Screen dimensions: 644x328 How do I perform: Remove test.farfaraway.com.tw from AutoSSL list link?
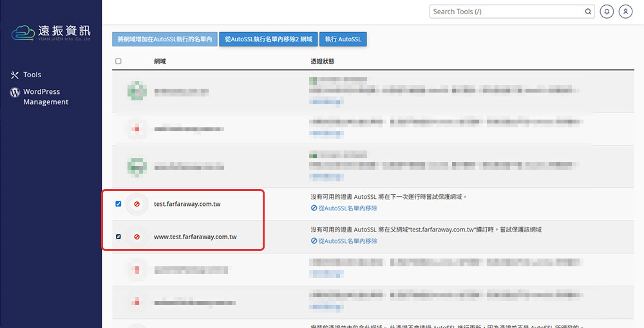pos(344,208)
